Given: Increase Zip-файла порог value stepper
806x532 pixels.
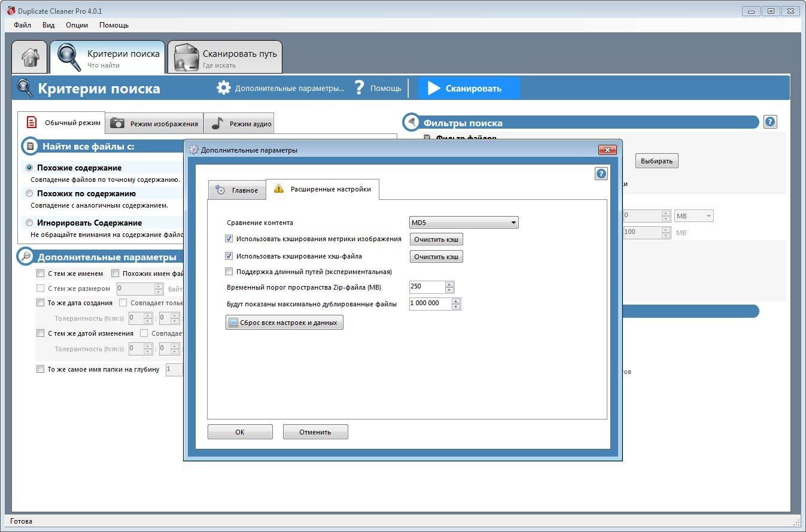Looking at the screenshot, I should pyautogui.click(x=450, y=284).
